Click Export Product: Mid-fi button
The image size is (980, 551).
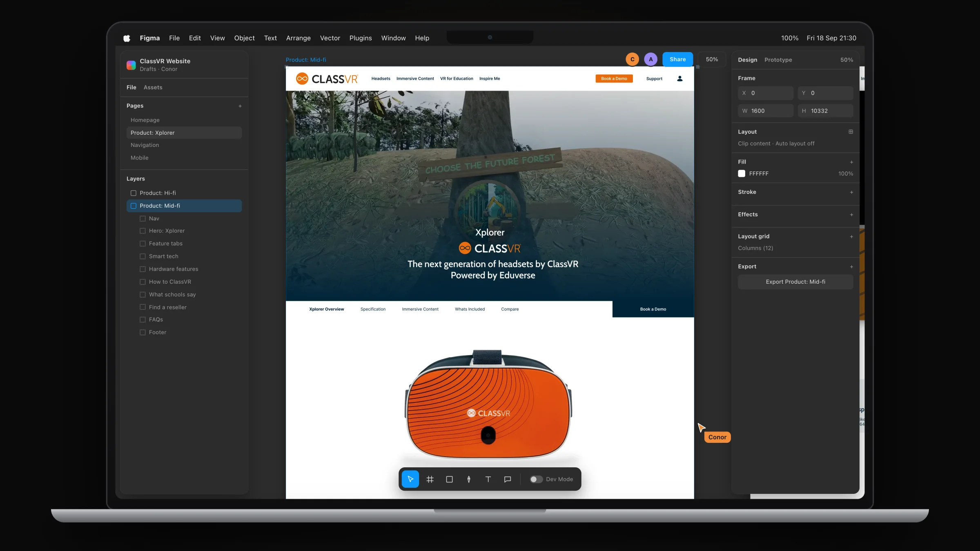(x=795, y=282)
